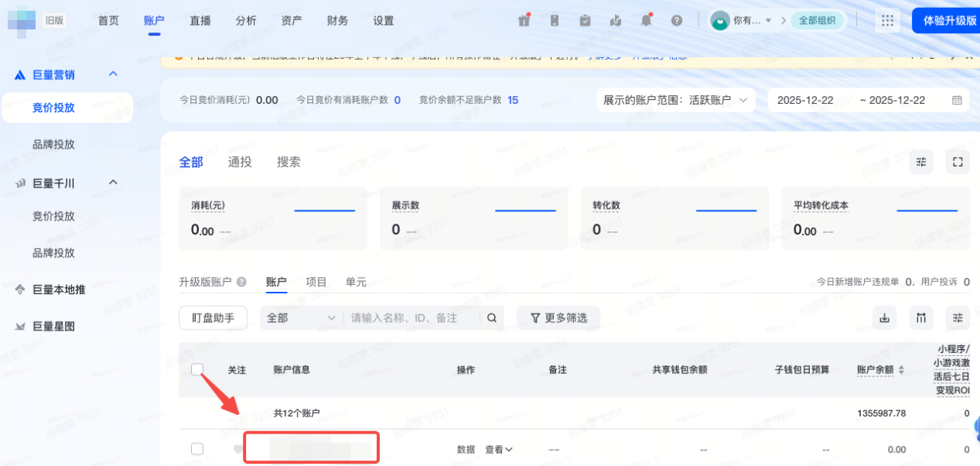Open the clipboard task icon
The width and height of the screenshot is (980, 466).
click(x=585, y=21)
